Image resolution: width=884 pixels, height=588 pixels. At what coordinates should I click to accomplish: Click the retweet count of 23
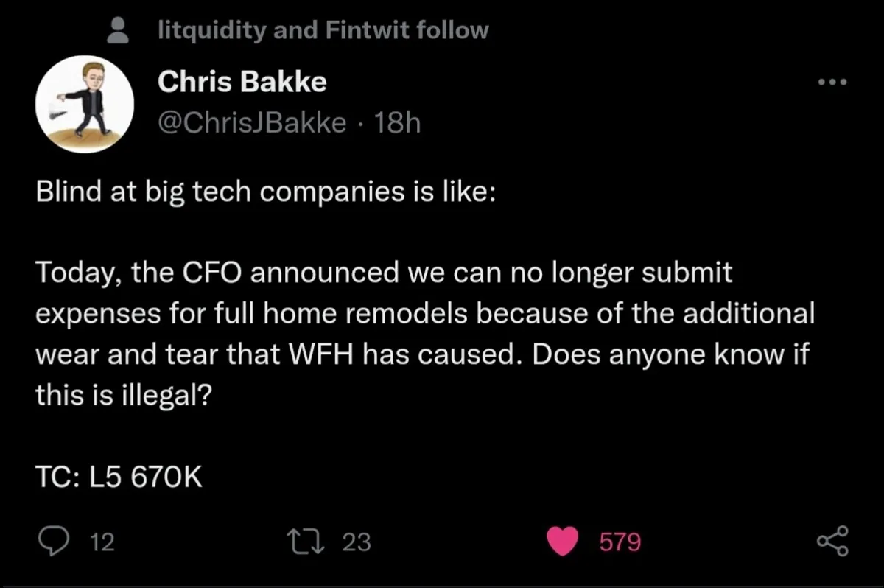[357, 543]
